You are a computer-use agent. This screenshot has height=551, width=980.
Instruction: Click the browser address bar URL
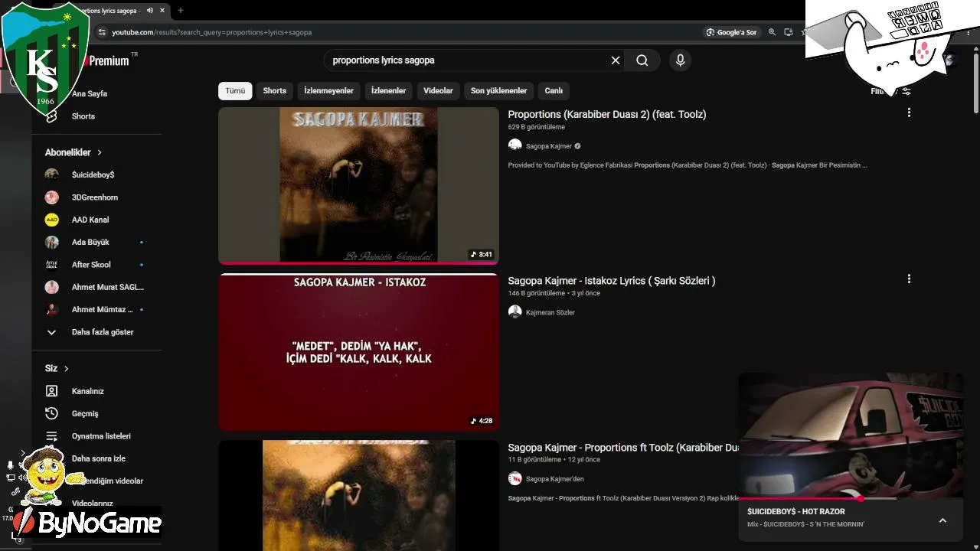212,32
